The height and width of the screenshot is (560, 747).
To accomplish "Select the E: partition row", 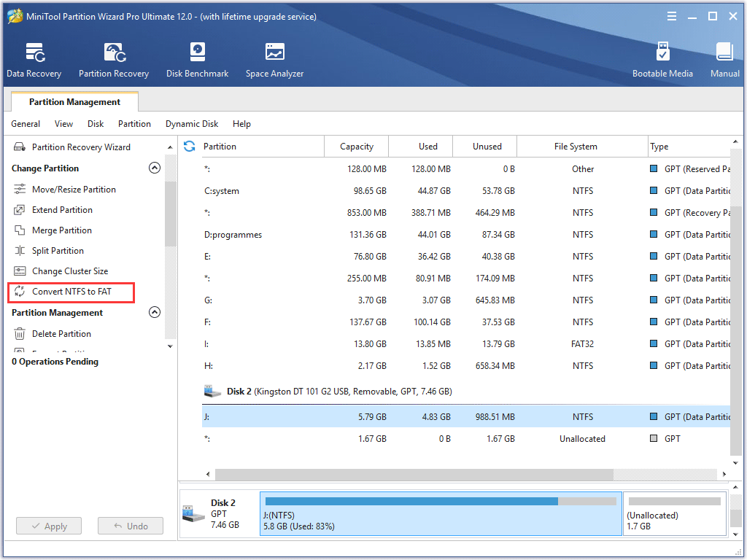I will (x=466, y=257).
